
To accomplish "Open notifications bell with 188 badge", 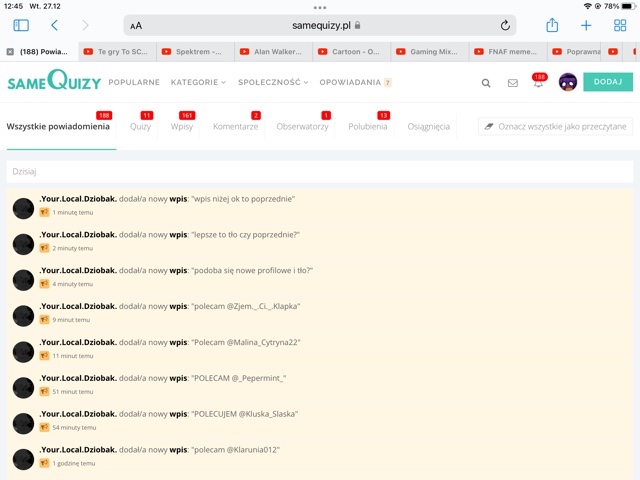I will pos(538,83).
